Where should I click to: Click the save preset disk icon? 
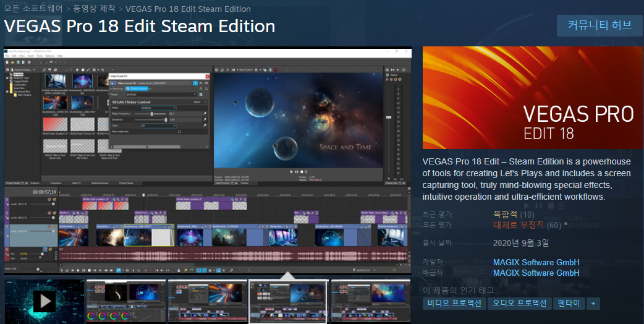(201, 95)
